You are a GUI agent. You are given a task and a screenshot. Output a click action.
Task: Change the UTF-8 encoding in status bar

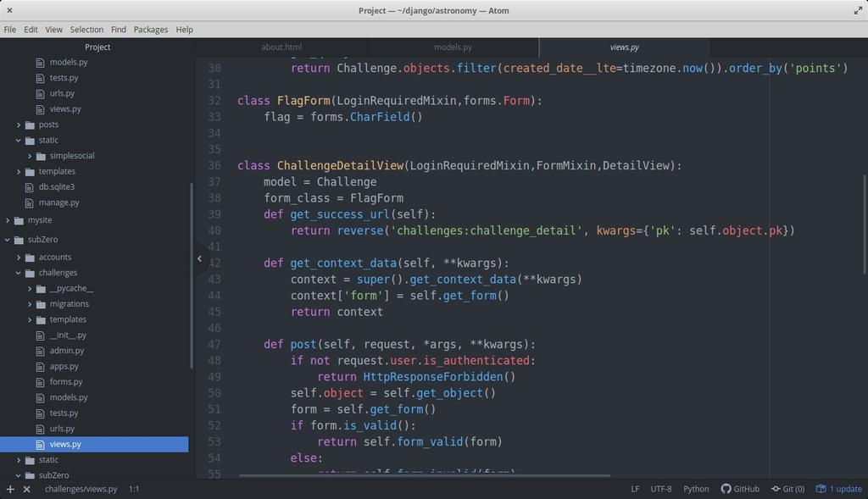click(661, 489)
